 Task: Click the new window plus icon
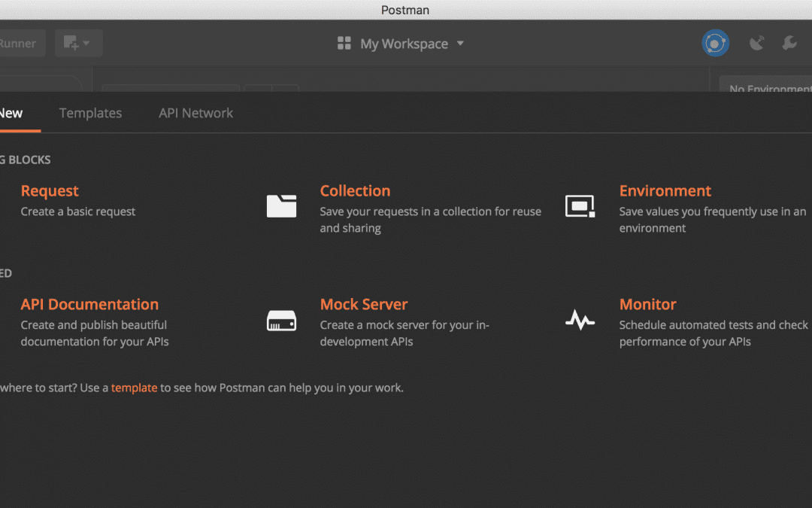tap(71, 42)
